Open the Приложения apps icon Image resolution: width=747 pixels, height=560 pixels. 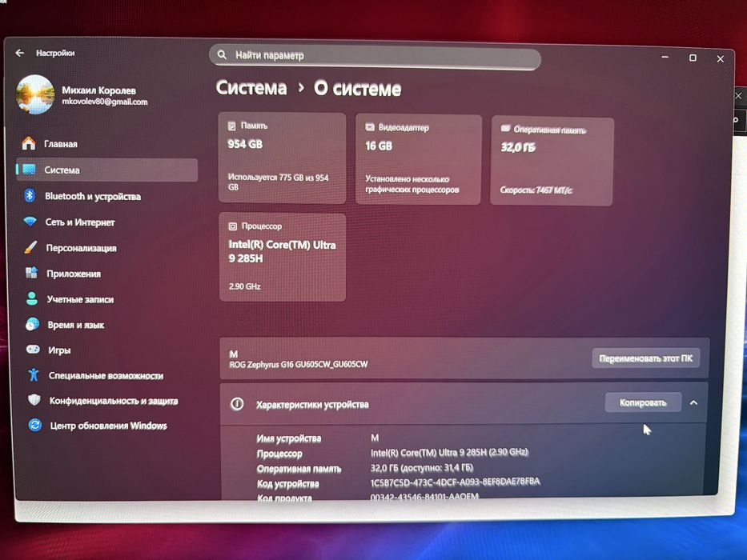[31, 273]
